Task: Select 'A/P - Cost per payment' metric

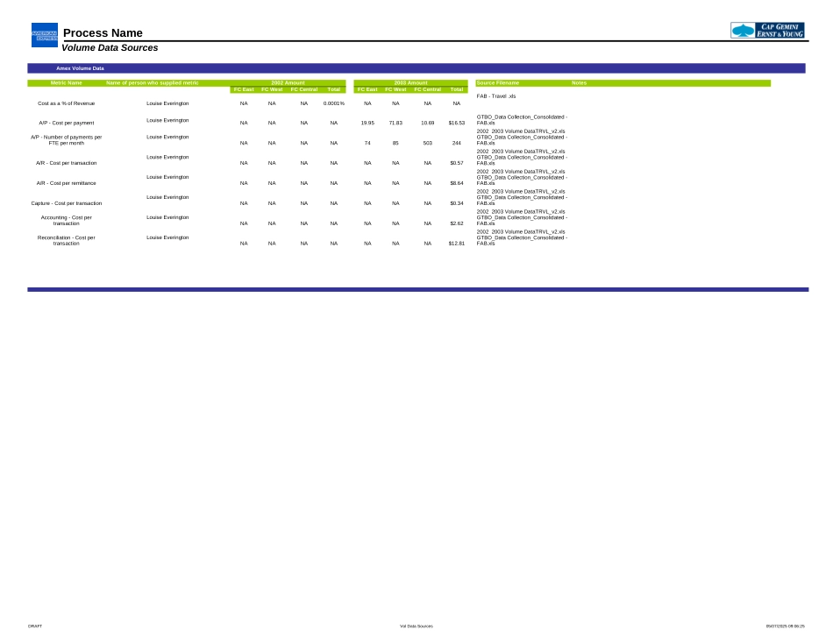Action: click(67, 123)
